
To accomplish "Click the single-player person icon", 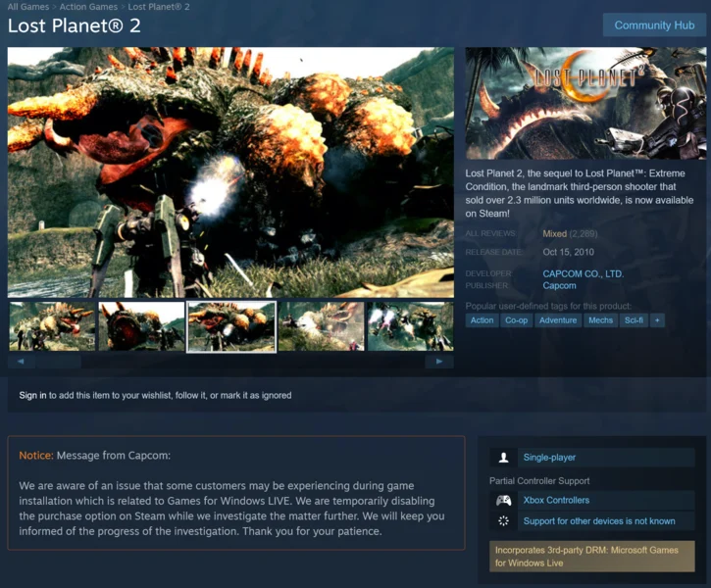I will pyautogui.click(x=503, y=458).
